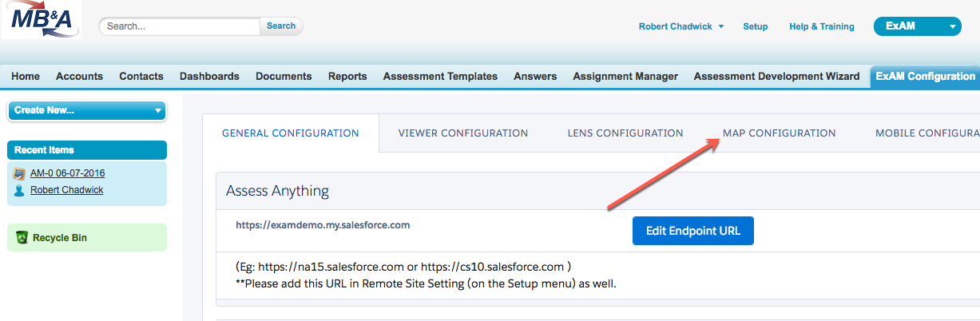
Task: Open the Contacts tab
Action: point(141,77)
